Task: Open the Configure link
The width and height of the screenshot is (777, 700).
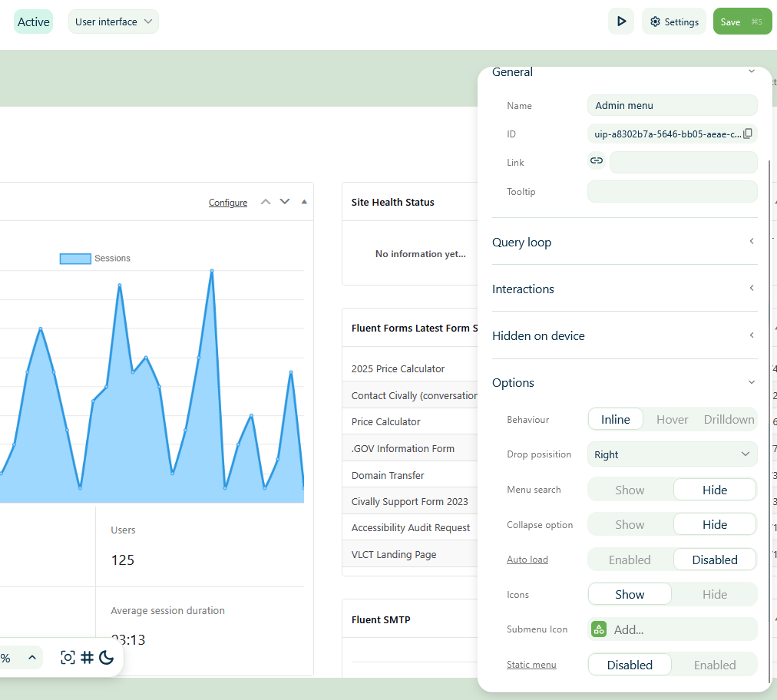Action: (228, 202)
